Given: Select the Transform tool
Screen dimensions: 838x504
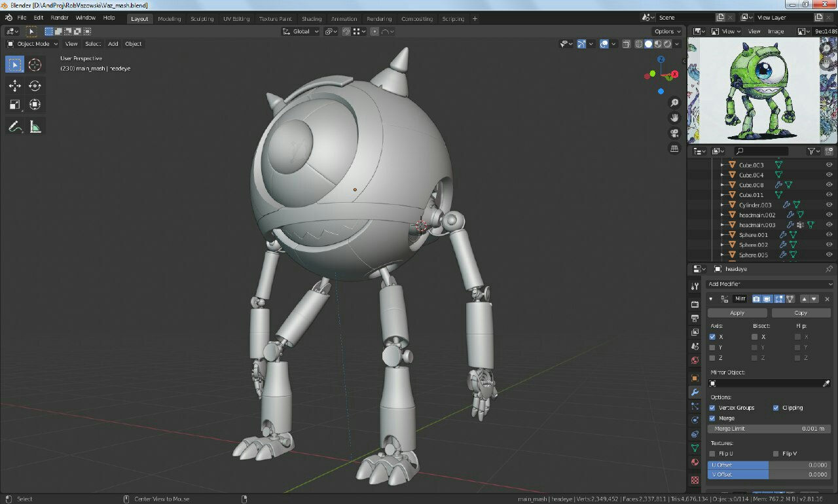Looking at the screenshot, I should 35,105.
